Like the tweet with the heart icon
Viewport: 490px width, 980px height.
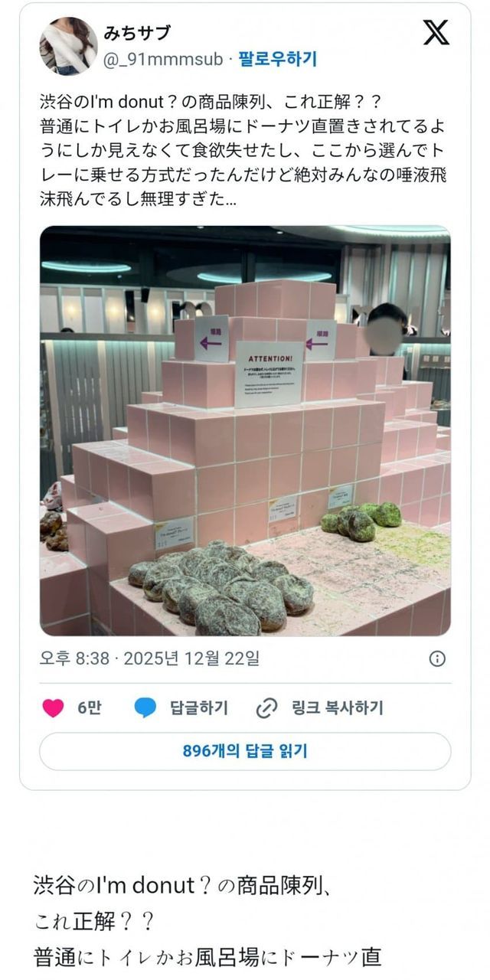53,708
